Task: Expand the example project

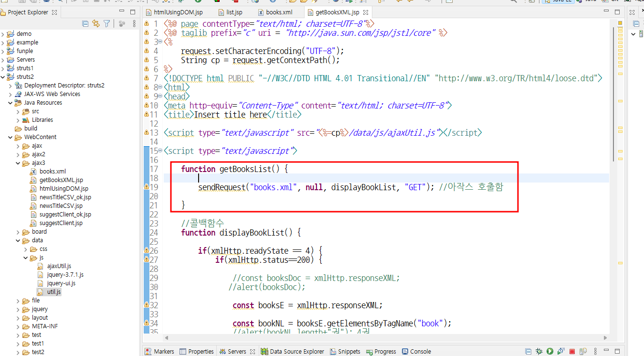Action: (3, 43)
